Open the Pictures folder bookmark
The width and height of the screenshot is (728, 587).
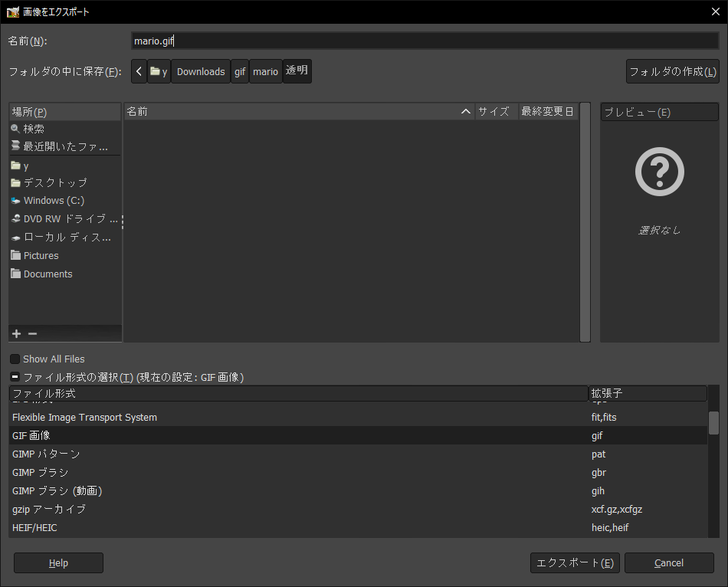(41, 255)
